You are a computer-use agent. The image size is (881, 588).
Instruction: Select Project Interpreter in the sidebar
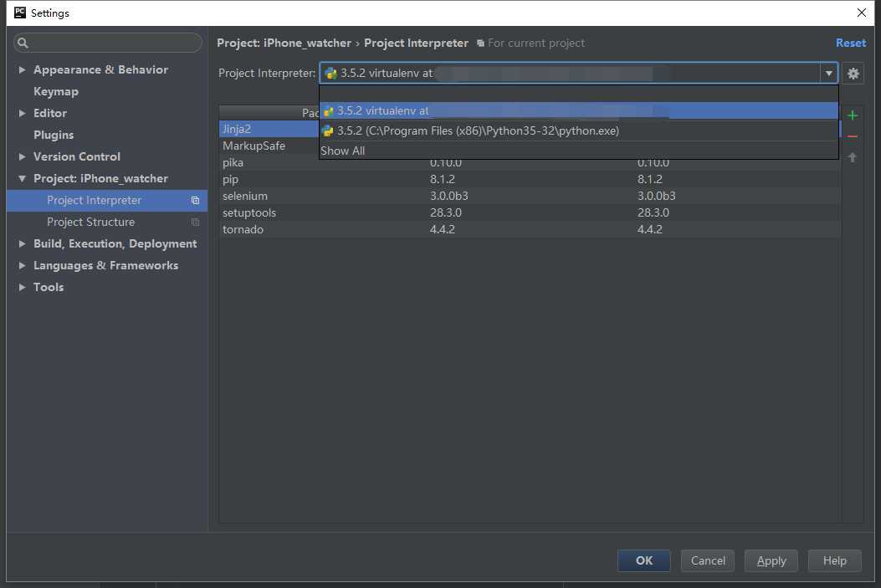point(107,201)
